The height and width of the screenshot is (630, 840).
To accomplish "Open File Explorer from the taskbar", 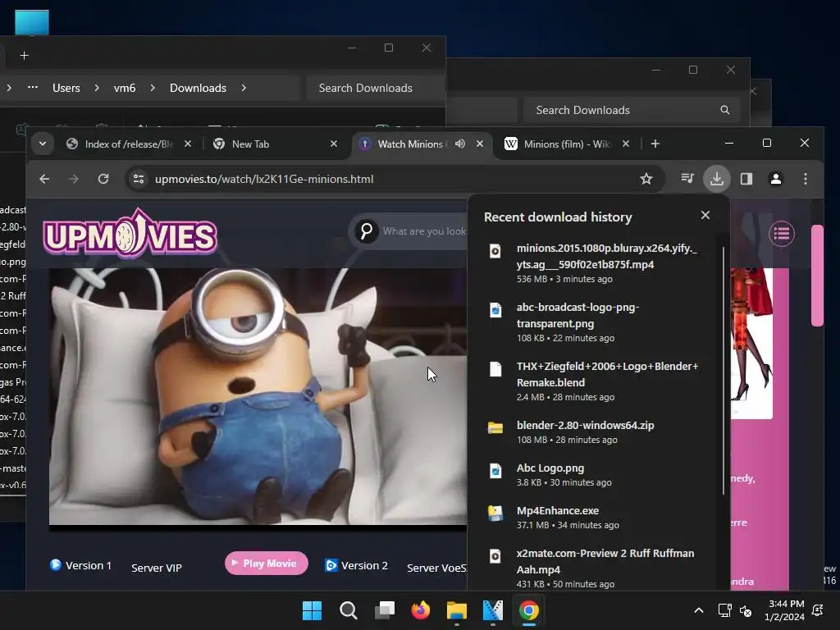I will (x=457, y=610).
